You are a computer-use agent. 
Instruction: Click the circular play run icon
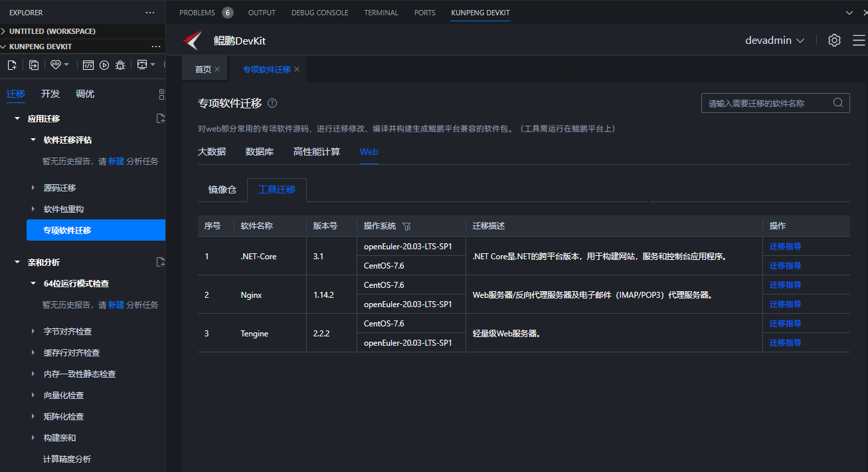tap(104, 64)
